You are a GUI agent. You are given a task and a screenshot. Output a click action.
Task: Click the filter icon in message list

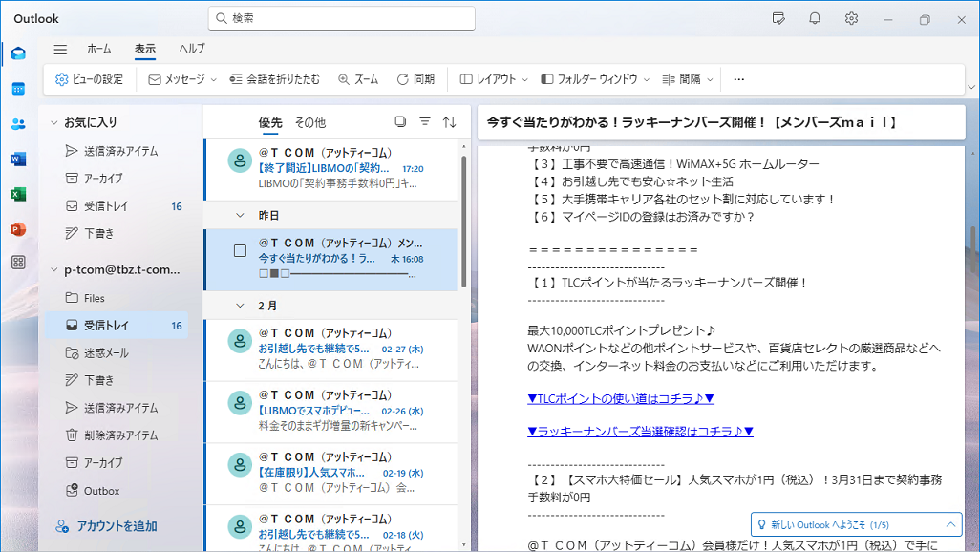[x=425, y=122]
